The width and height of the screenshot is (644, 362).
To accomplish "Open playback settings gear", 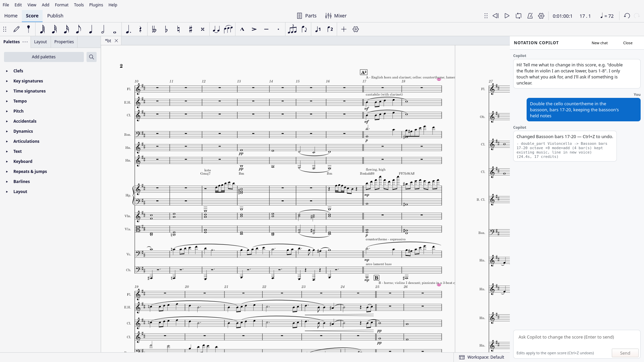I will (x=541, y=16).
